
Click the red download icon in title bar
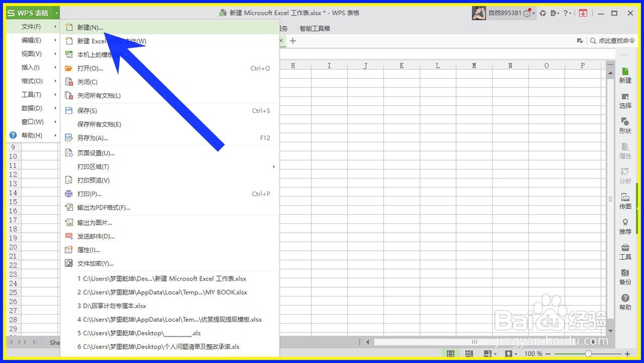[583, 13]
